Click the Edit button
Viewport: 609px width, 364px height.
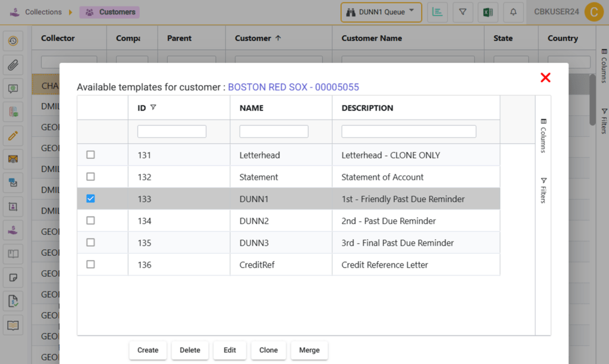tap(230, 350)
